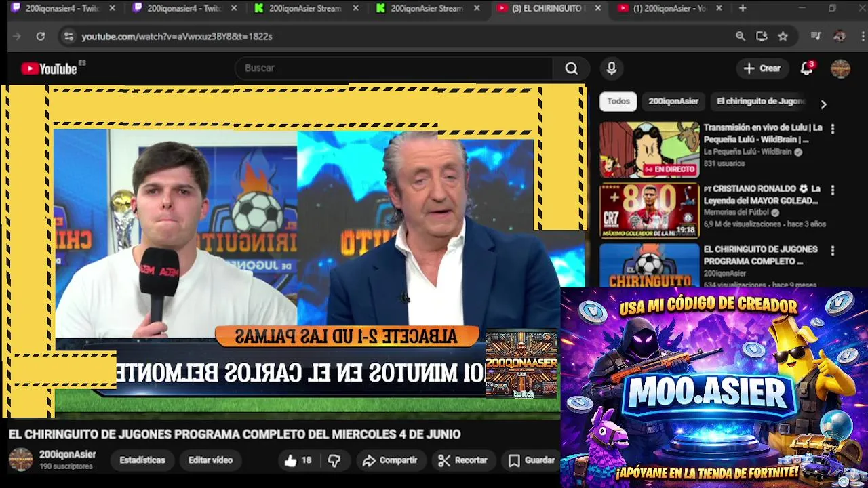
Task: Switch to (1) 200iqonAsier YouTube tab
Action: pos(670,8)
